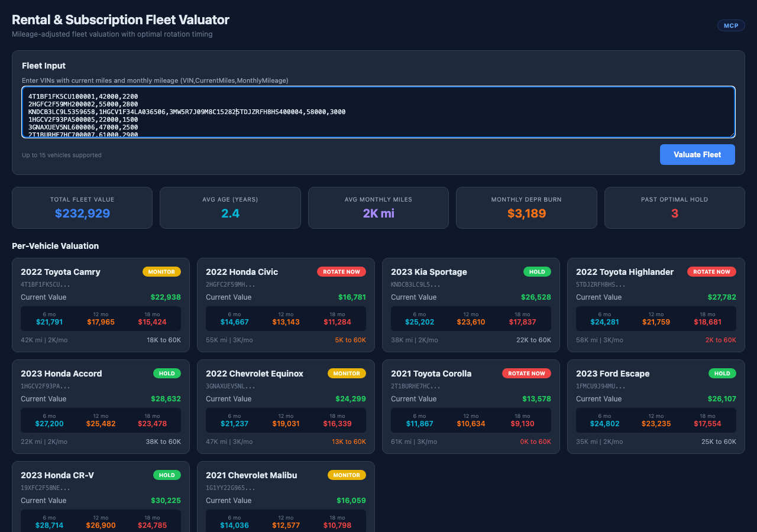Select Accord 12 mo value $25,482
This screenshot has height=532, width=757.
click(x=101, y=424)
